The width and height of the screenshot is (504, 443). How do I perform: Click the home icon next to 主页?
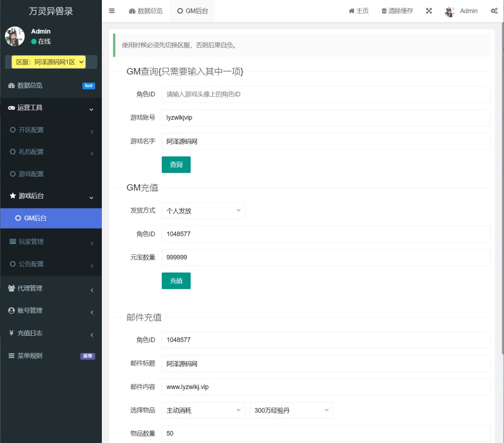pyautogui.click(x=351, y=11)
